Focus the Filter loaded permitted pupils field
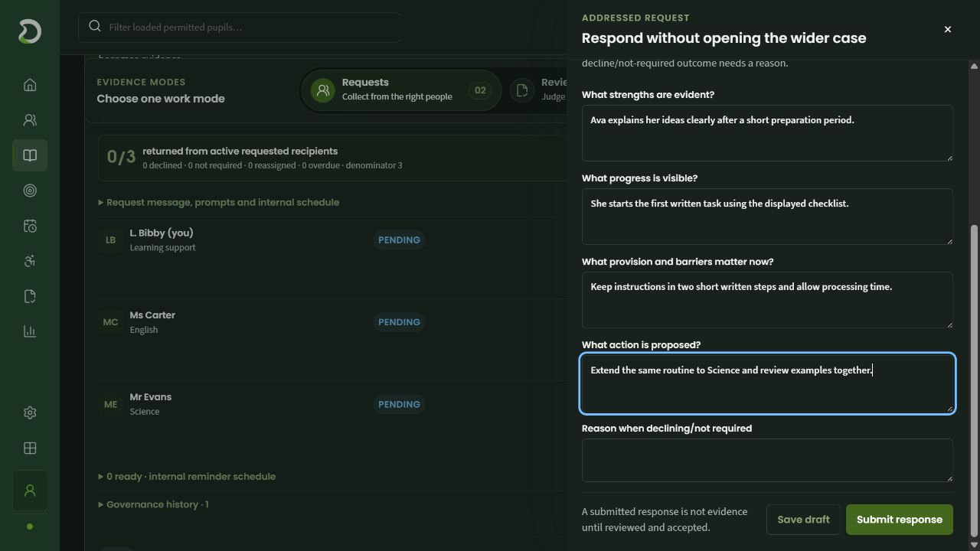 [239, 27]
